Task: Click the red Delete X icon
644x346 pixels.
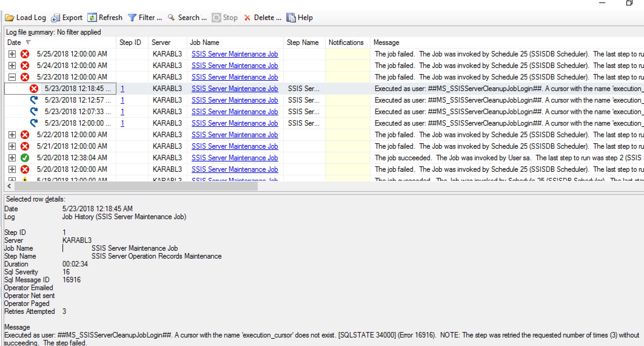Action: pos(247,18)
